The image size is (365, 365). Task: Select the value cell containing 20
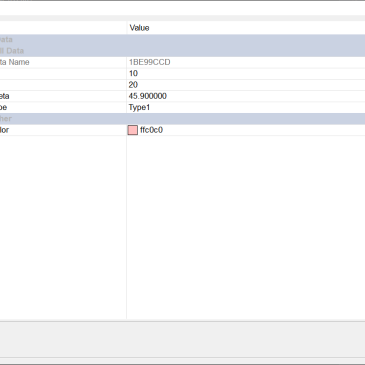[x=246, y=85]
